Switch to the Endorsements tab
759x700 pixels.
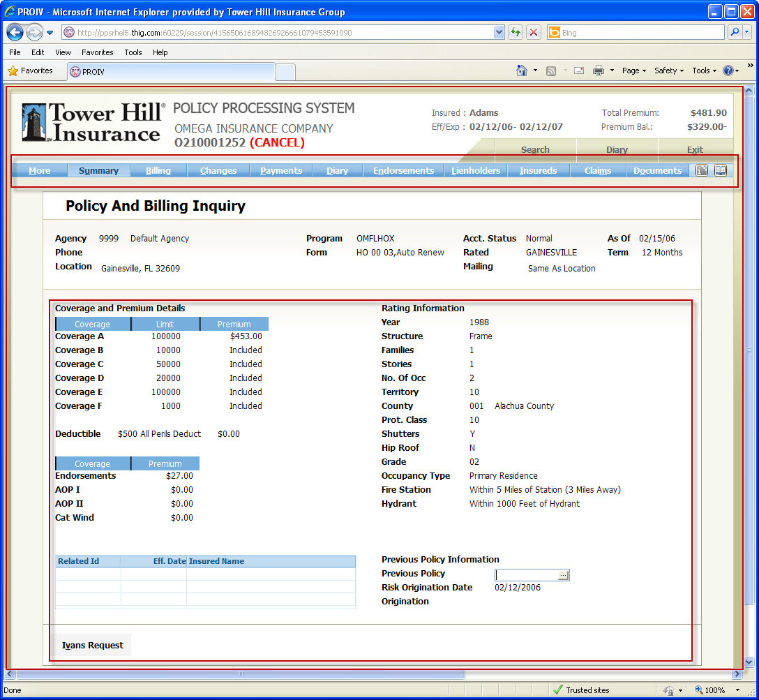pyautogui.click(x=404, y=170)
